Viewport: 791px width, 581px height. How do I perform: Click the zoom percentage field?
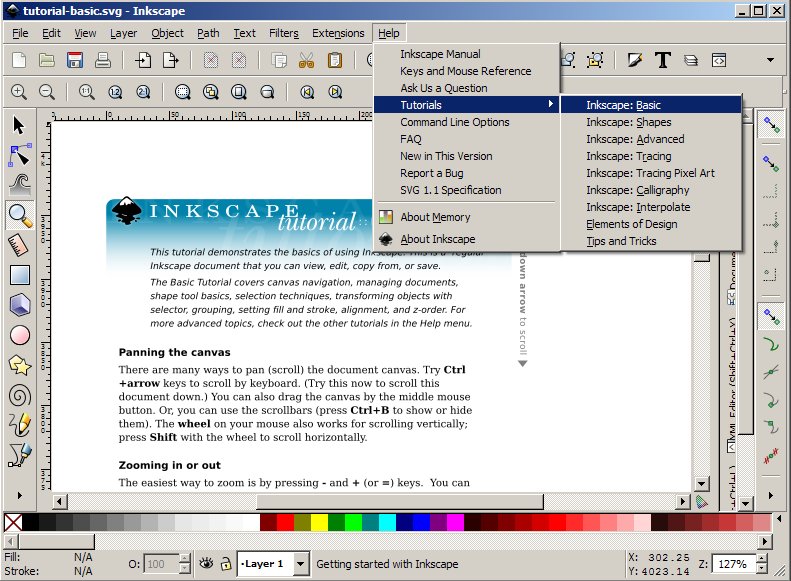(x=734, y=564)
